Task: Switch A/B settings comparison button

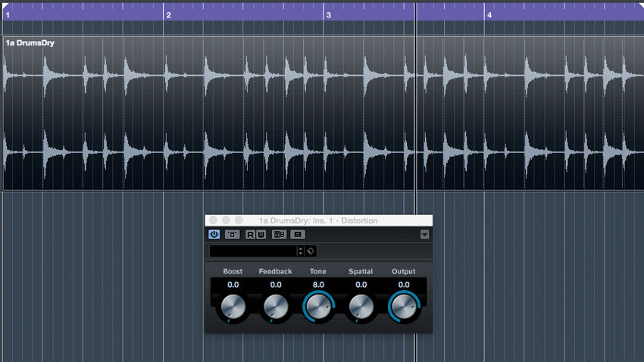Action: (280, 234)
